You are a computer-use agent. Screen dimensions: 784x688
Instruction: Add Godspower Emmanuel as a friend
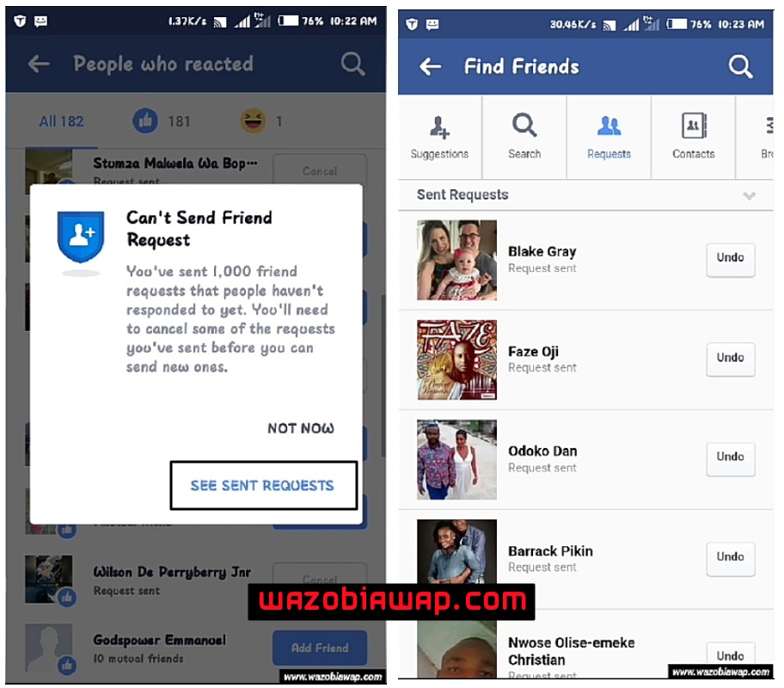pos(320,648)
